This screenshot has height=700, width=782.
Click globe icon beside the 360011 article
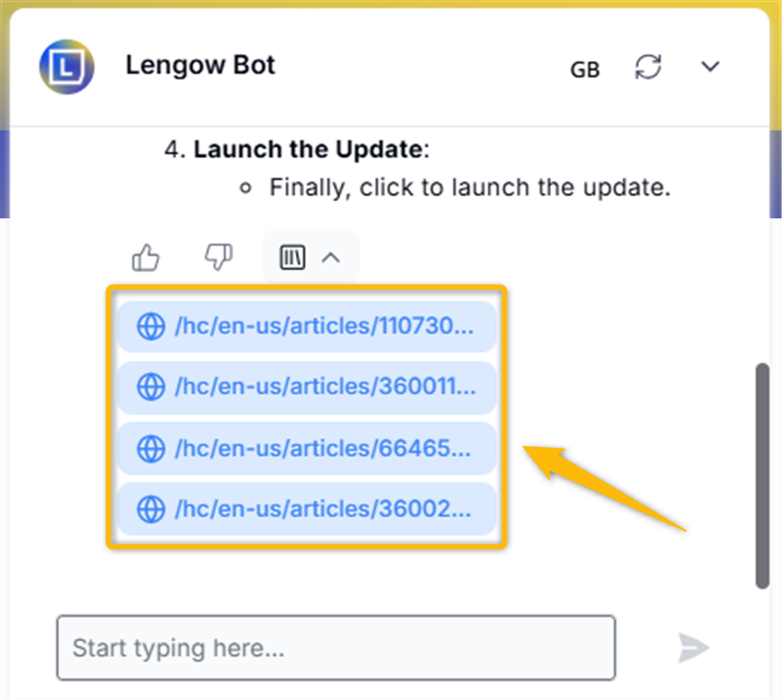point(150,387)
